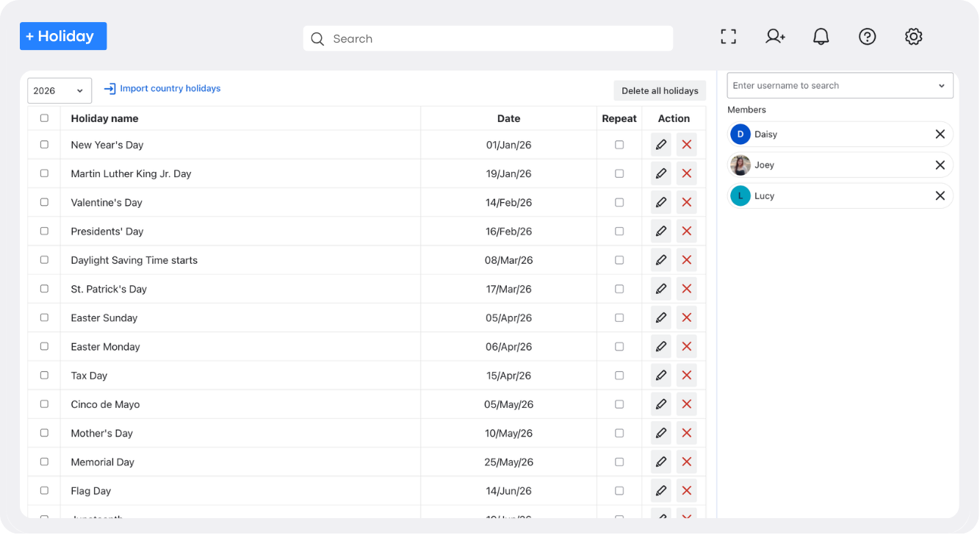Viewport: 980px width, 535px height.
Task: Select the Tax Day row checkbox
Action: click(44, 376)
